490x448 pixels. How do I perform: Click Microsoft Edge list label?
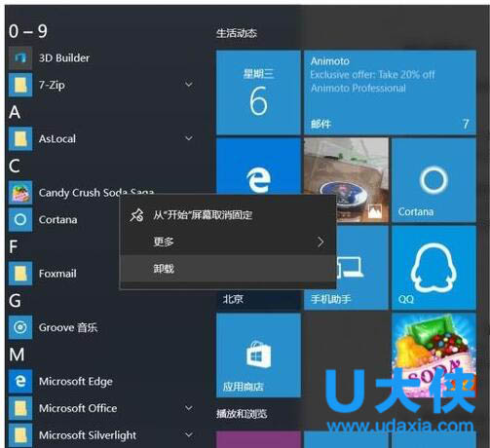[x=76, y=382]
